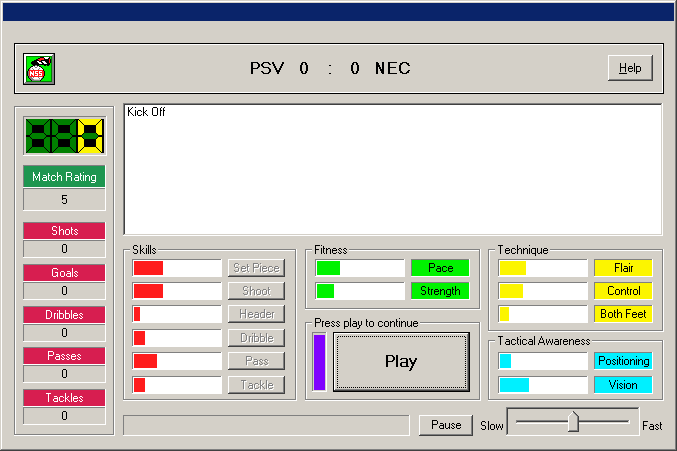Click the Kick Off commentary text area
The image size is (677, 451).
[x=392, y=169]
